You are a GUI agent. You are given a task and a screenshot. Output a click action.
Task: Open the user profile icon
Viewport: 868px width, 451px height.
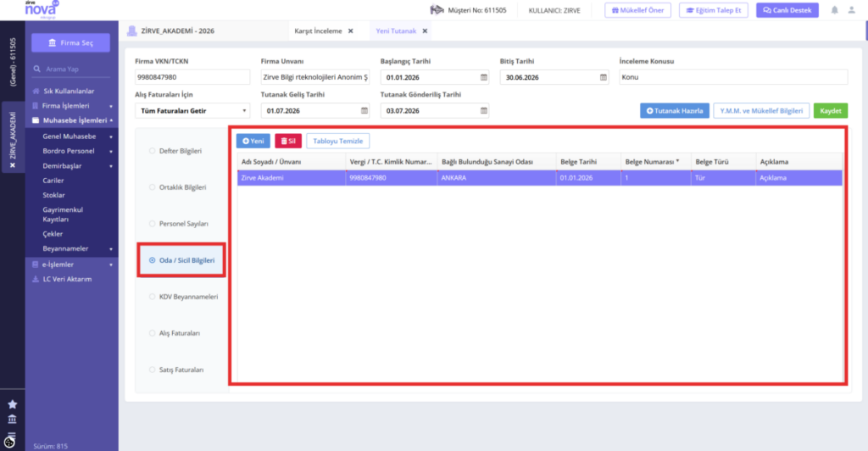851,10
